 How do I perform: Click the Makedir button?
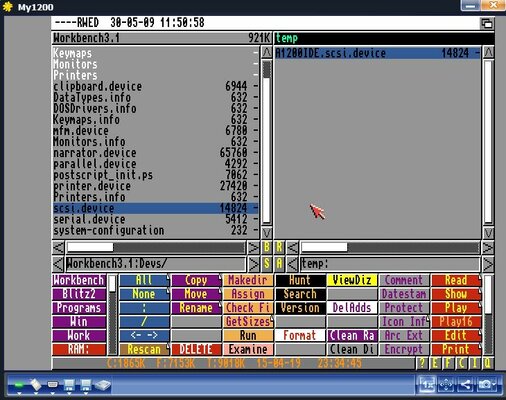(x=248, y=280)
